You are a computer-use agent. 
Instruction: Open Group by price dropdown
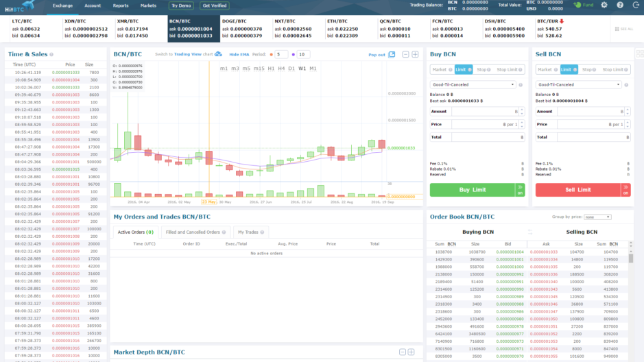click(597, 217)
